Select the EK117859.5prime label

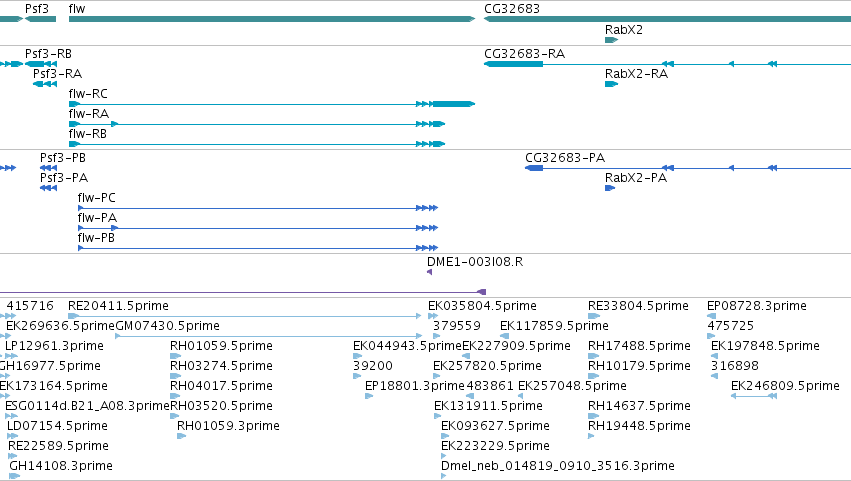[554, 326]
